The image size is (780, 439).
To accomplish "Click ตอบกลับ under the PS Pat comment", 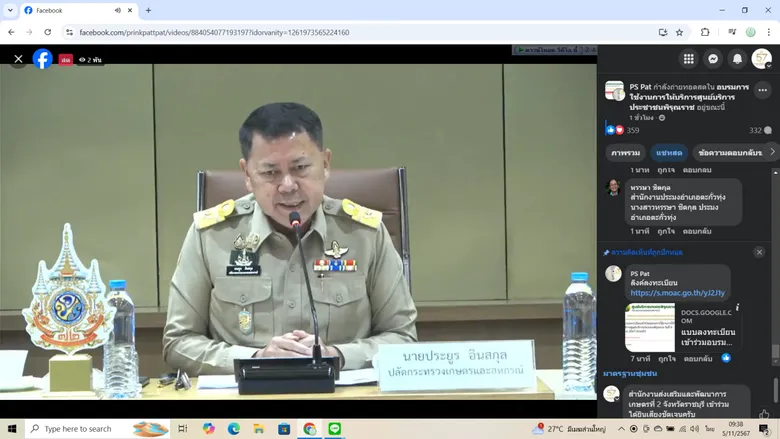I will tap(698, 358).
